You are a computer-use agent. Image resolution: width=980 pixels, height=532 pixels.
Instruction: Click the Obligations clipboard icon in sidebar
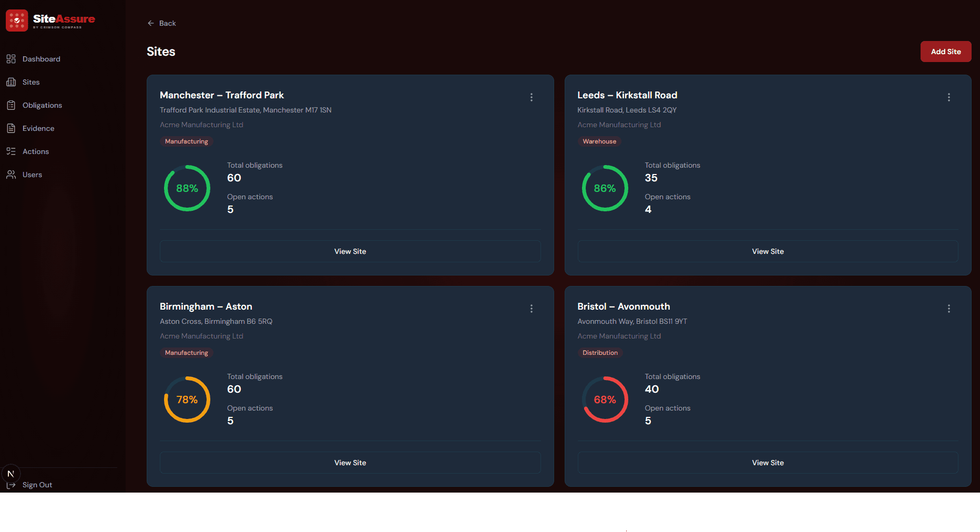click(11, 105)
